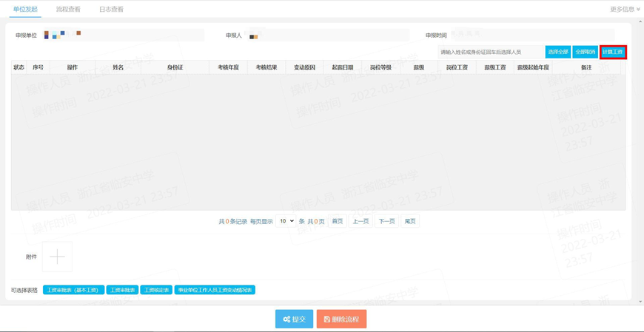644x332 pixels.
Task: Go to 下一页 next page
Action: (386, 221)
